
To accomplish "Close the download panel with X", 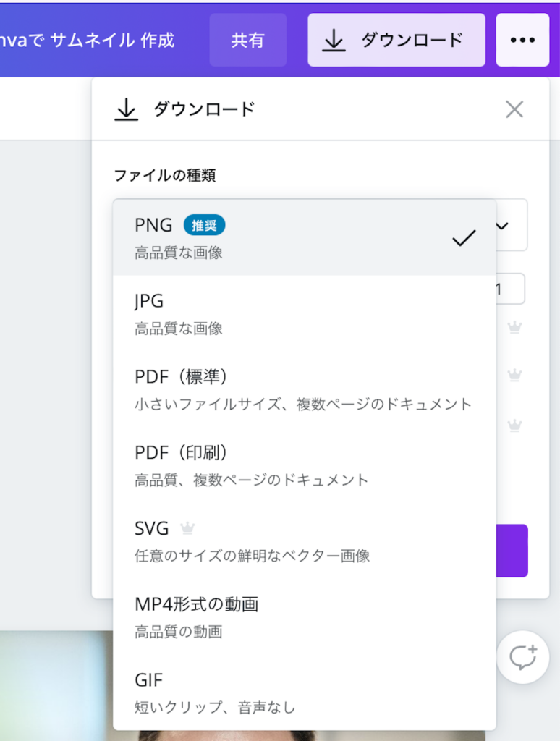I will pyautogui.click(x=514, y=109).
